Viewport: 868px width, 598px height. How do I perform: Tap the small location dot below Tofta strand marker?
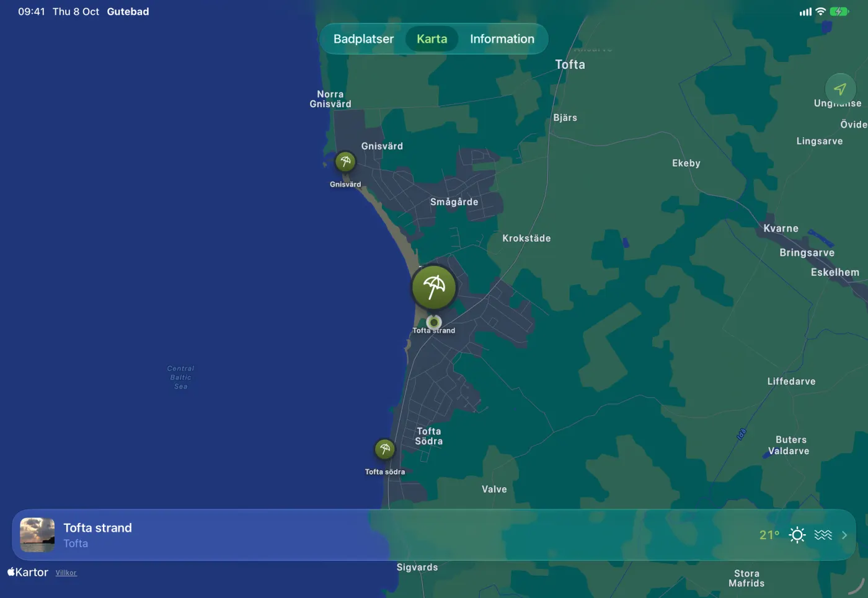[x=434, y=322]
